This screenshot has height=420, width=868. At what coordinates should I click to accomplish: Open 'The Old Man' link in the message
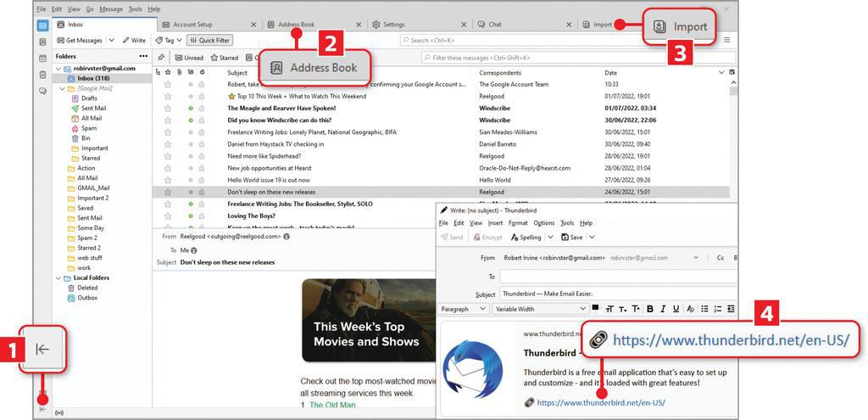(x=332, y=405)
